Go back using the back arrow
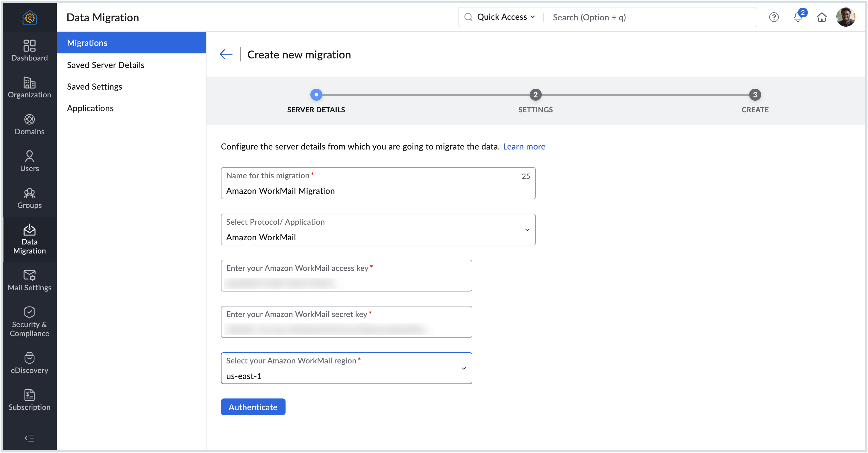Viewport: 868px width, 453px height. pos(226,54)
